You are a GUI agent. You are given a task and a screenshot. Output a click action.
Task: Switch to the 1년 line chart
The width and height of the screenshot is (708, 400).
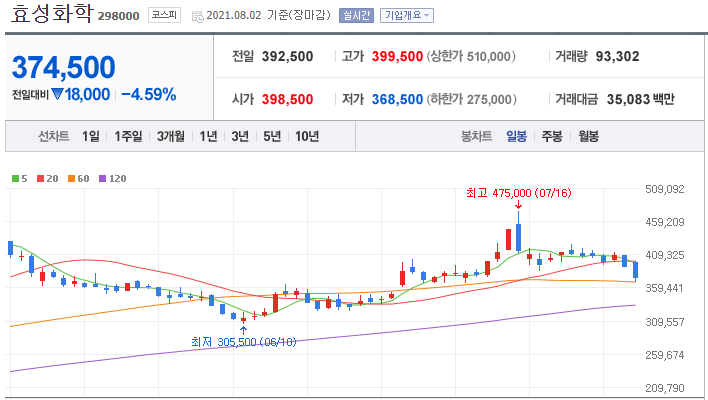(x=208, y=136)
